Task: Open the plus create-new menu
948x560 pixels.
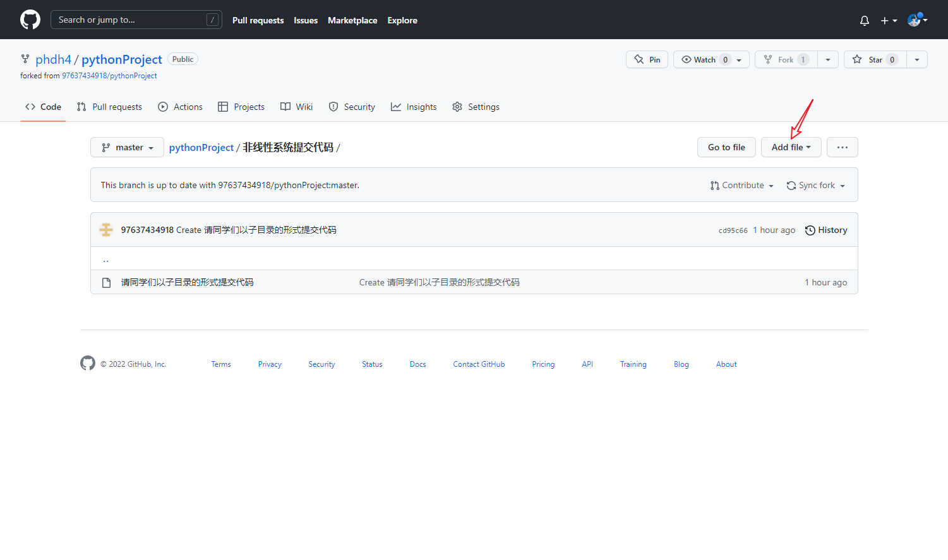Action: [x=889, y=20]
